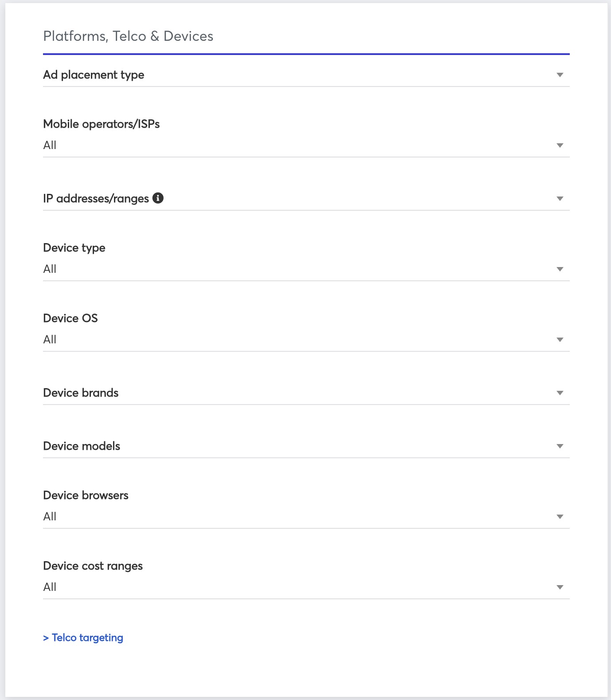Click the Ad placement type label
The height and width of the screenshot is (700, 611).
94,75
